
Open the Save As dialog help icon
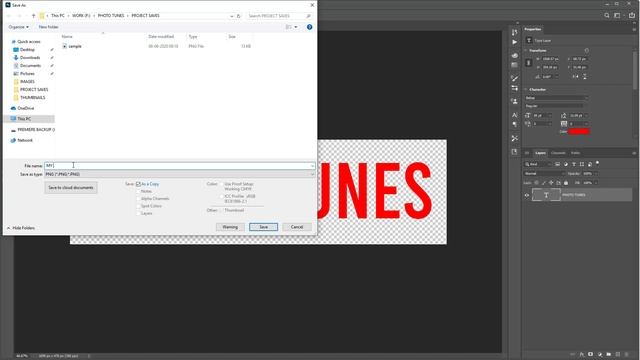309,27
